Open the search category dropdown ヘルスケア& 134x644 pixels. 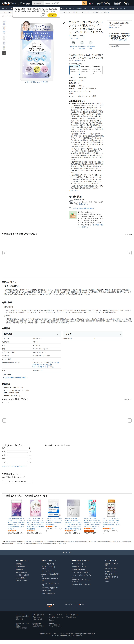(x=38, y=3)
